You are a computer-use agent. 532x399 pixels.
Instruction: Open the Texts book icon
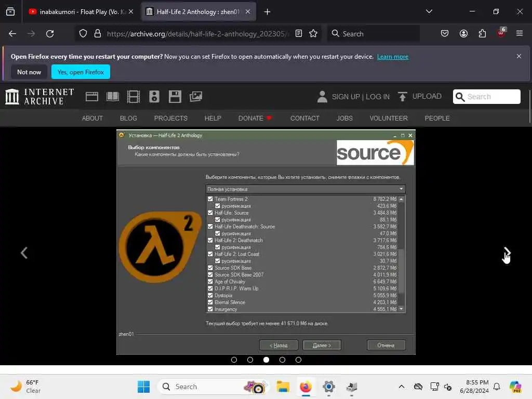(113, 97)
